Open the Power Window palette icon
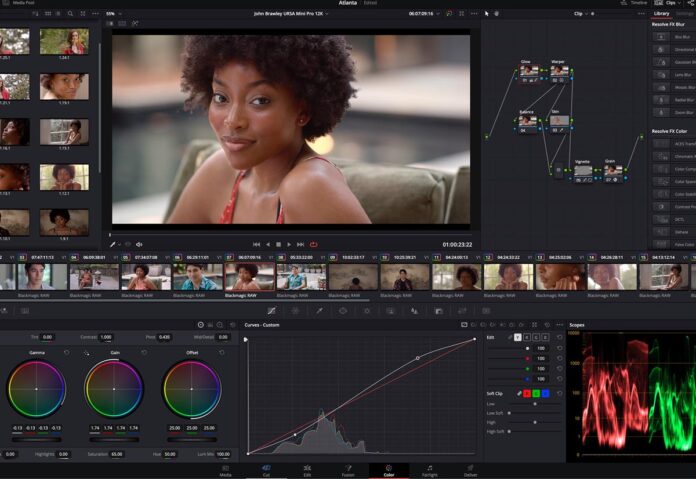 pyautogui.click(x=343, y=311)
